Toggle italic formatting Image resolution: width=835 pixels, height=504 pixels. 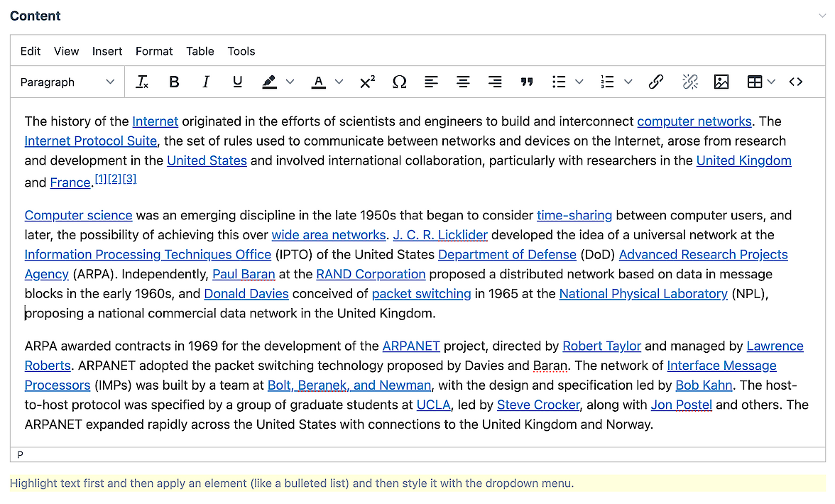[206, 82]
